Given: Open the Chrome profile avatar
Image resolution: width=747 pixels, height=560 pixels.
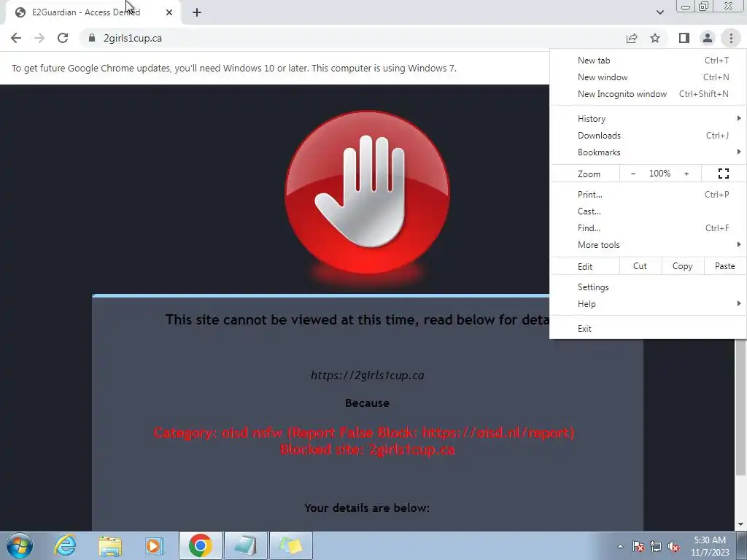Looking at the screenshot, I should [708, 38].
